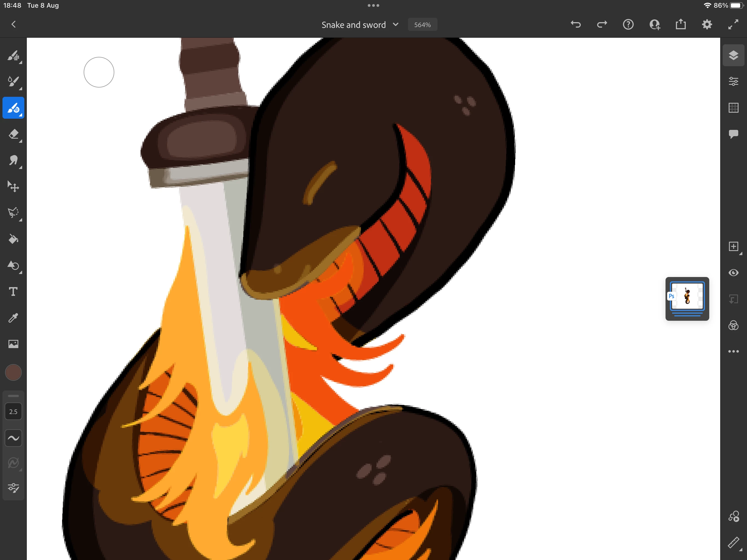Choose the Paint Bucket fill tool
The image size is (747, 560).
point(13,239)
